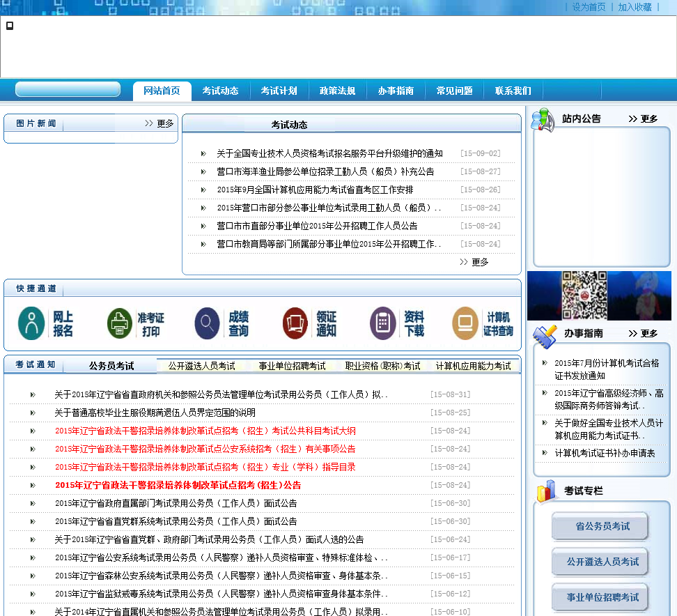Select the 公务员考试 tab
Viewport: 677px width, 616px height.
pos(111,366)
